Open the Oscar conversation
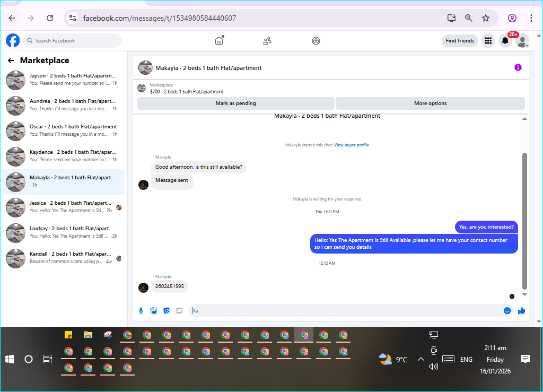Screen dimensions: 543x392 [64, 131]
